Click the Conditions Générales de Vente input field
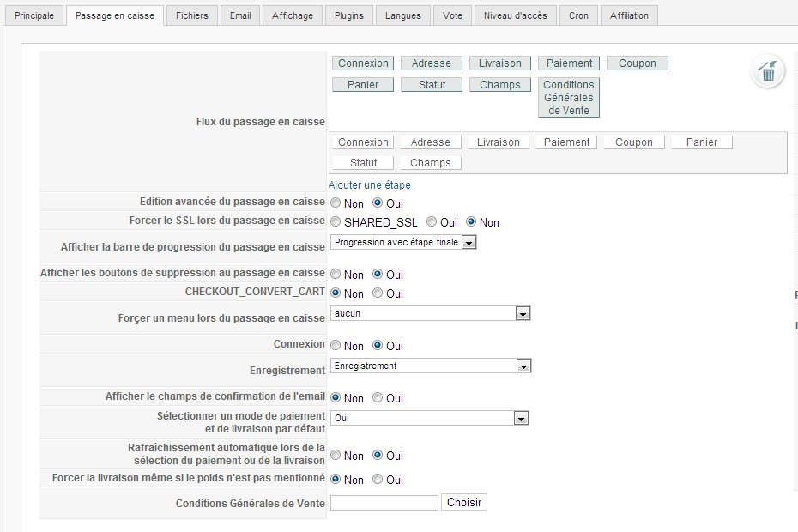Viewport: 798px width, 532px height. point(384,503)
